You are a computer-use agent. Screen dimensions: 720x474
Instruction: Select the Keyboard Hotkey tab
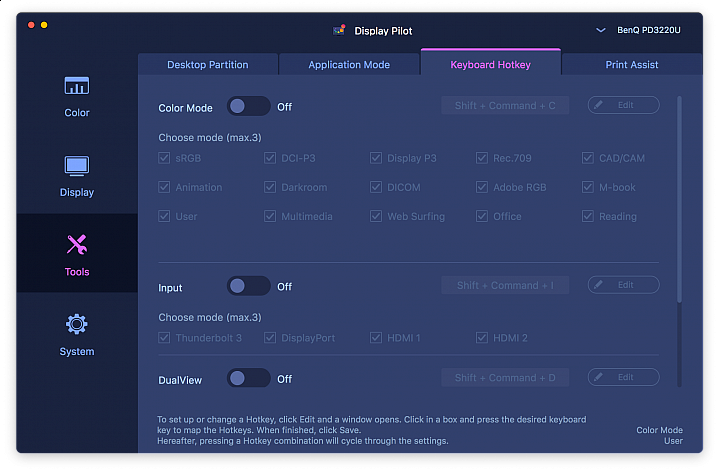[490, 63]
